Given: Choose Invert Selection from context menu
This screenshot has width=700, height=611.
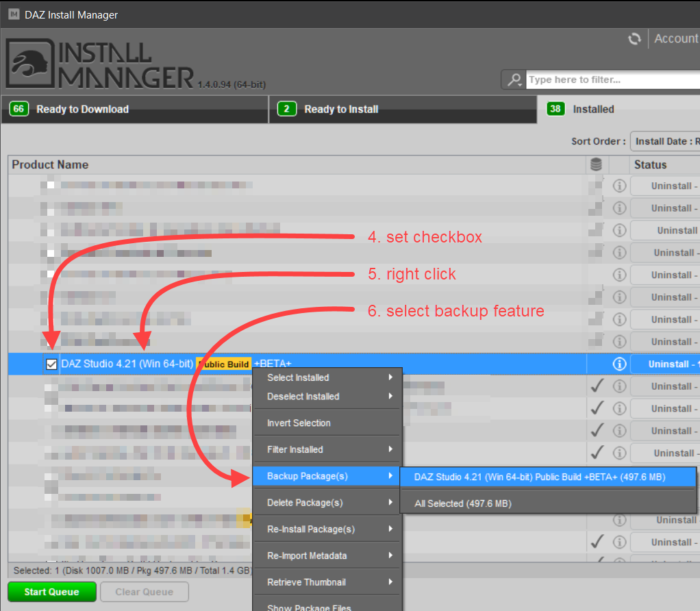Looking at the screenshot, I should [x=328, y=423].
